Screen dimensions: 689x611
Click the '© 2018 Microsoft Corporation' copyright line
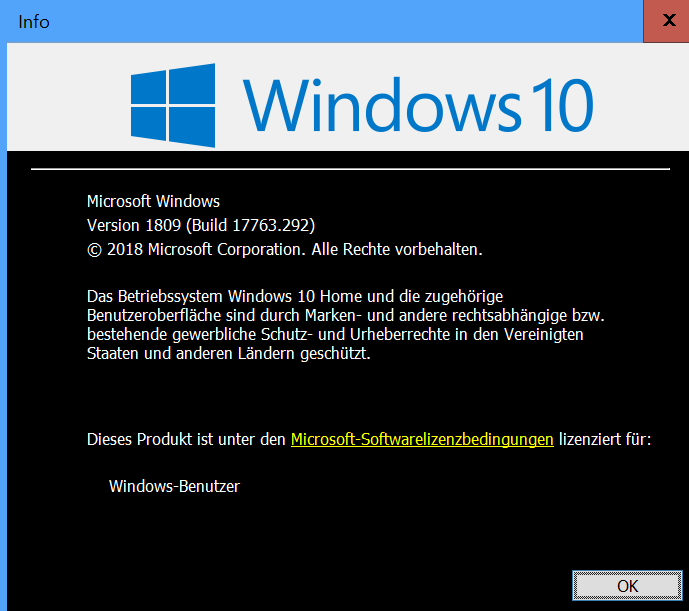coord(285,249)
